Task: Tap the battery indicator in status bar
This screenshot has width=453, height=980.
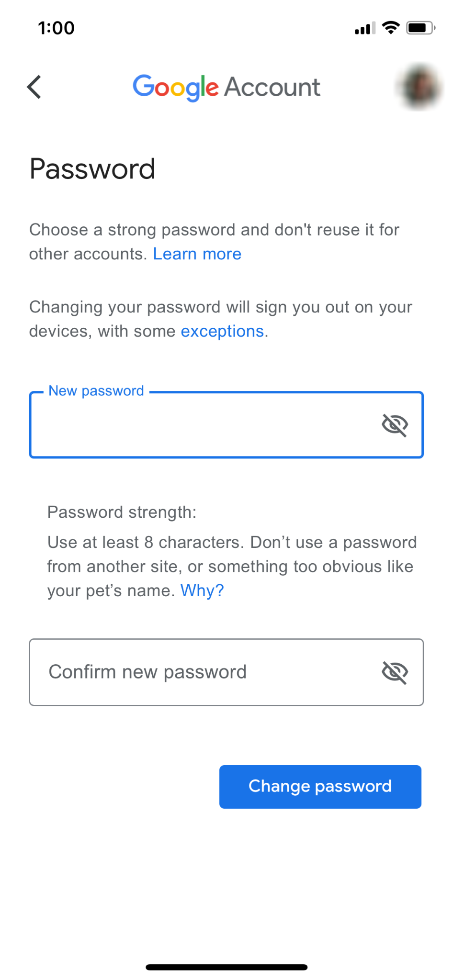Action: pos(419,28)
